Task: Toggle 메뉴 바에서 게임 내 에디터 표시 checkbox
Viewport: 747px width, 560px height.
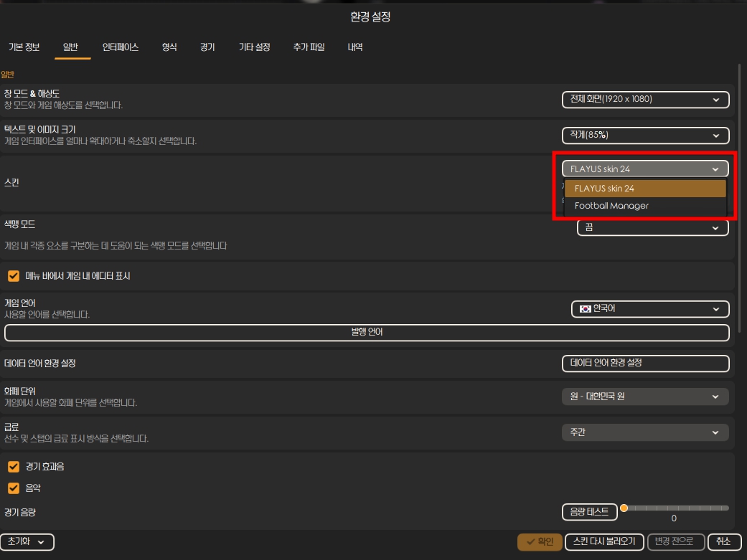Action: [x=14, y=276]
